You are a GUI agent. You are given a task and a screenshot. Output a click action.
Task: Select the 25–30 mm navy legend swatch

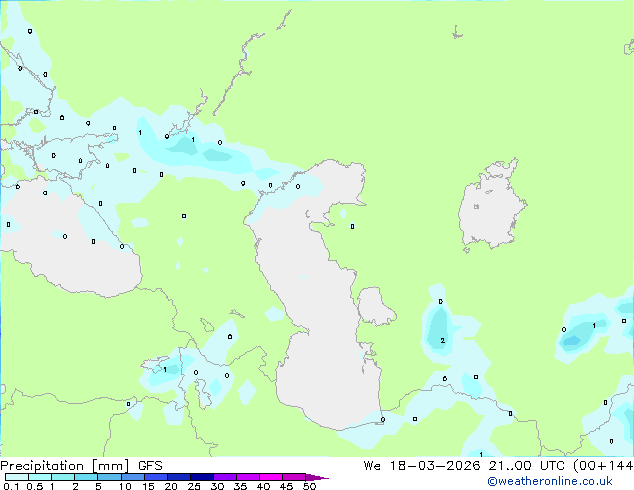pos(202,477)
